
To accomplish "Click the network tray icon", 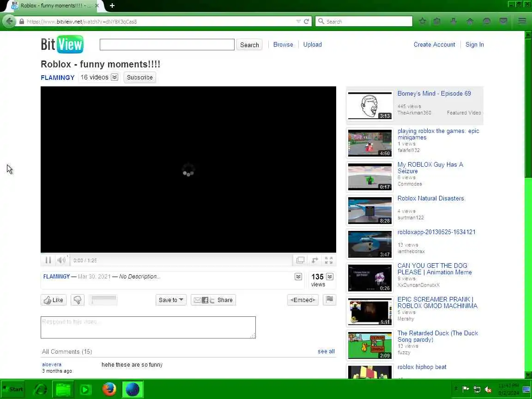I will (477, 389).
